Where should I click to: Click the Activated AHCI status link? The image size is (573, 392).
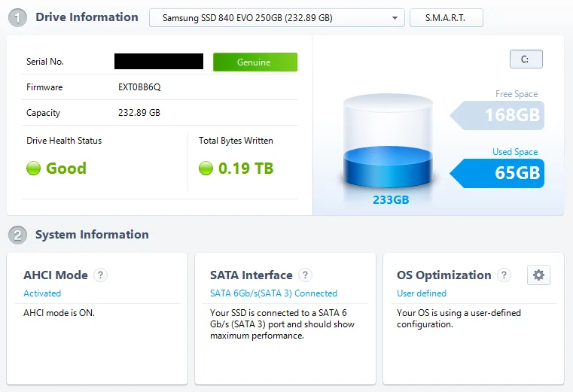pos(42,293)
